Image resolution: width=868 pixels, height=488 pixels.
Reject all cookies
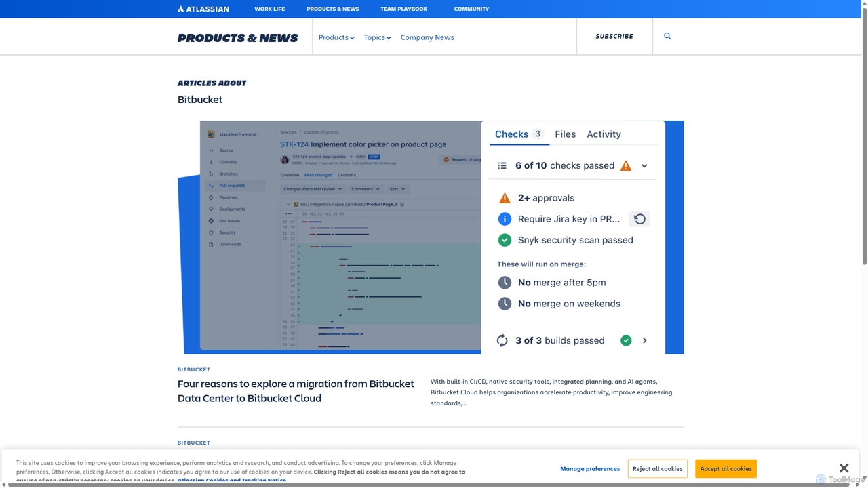click(x=658, y=468)
